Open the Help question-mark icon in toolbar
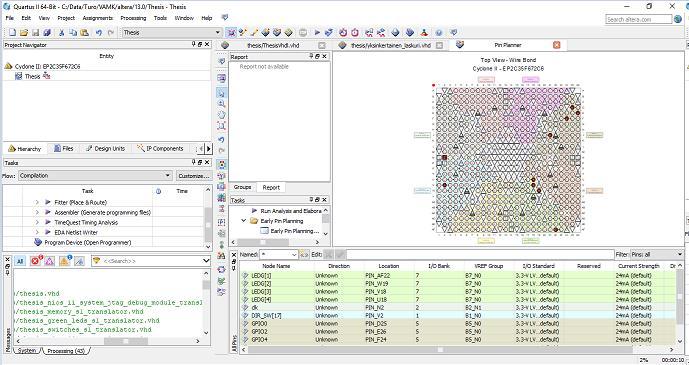The height and width of the screenshot is (365, 689). (439, 33)
